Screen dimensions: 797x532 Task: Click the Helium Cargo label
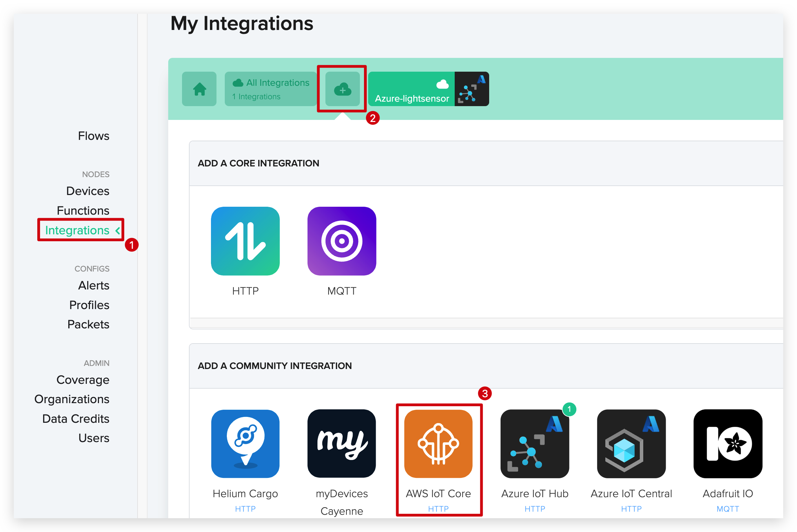click(x=245, y=494)
